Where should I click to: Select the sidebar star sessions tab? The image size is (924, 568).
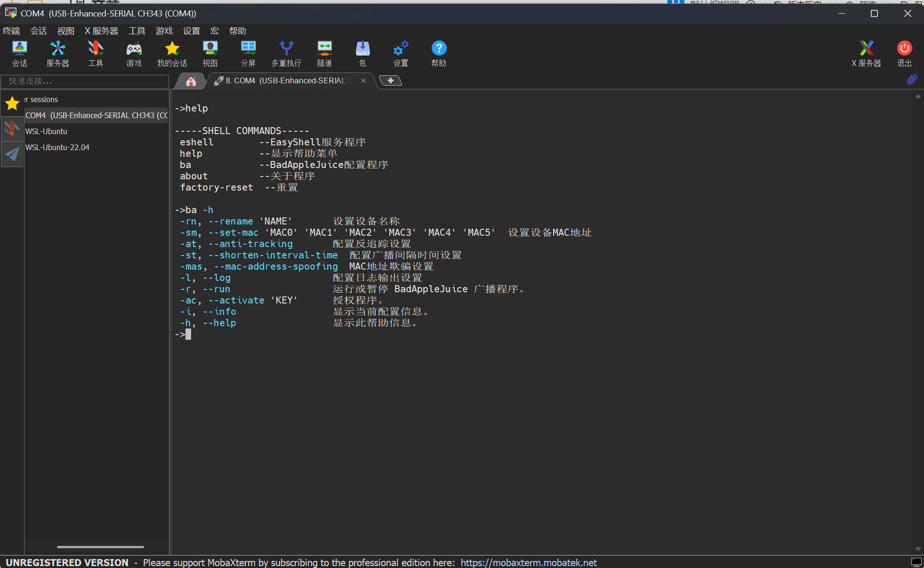click(x=12, y=103)
